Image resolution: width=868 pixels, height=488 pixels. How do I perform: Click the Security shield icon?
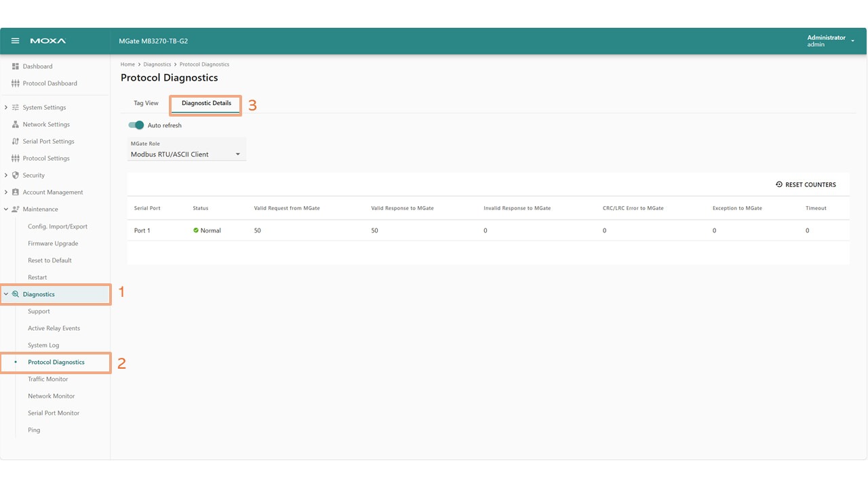(16, 176)
